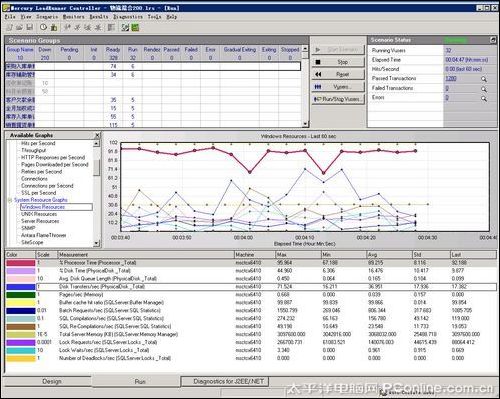Detach the Scenario Status panel
Screen dimensions: 500x399
pyautogui.click(x=493, y=40)
